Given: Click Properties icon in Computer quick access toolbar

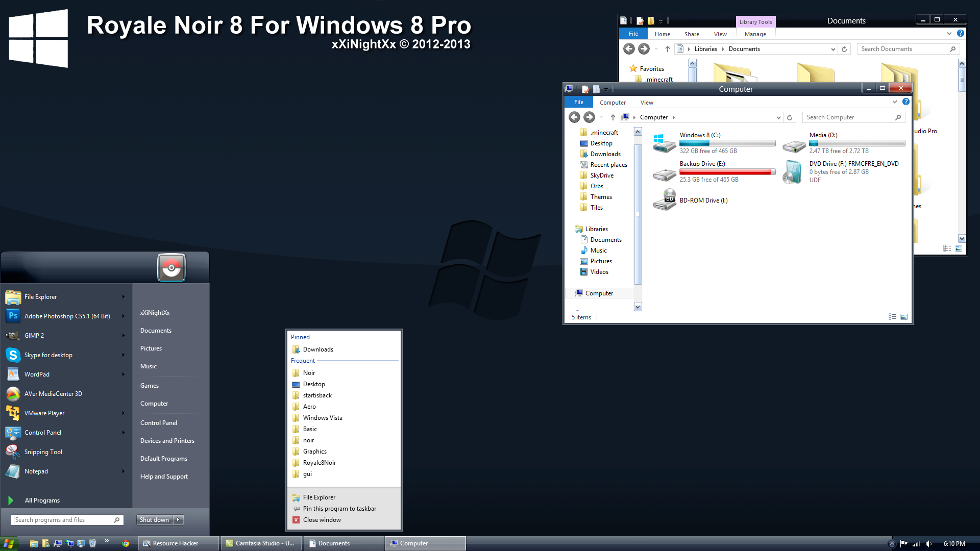Looking at the screenshot, I should (585, 89).
